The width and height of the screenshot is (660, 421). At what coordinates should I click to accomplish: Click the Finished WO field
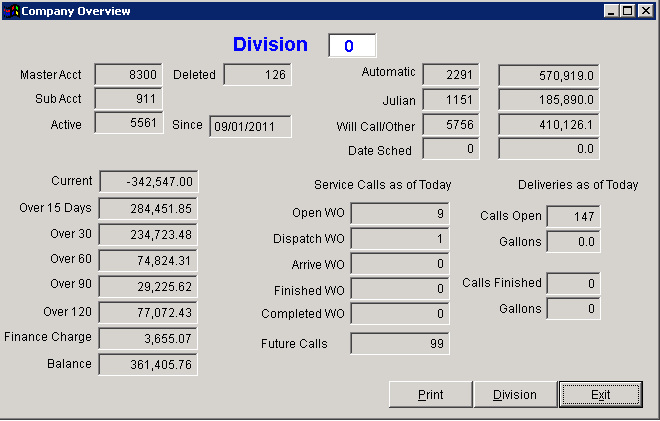tap(400, 289)
